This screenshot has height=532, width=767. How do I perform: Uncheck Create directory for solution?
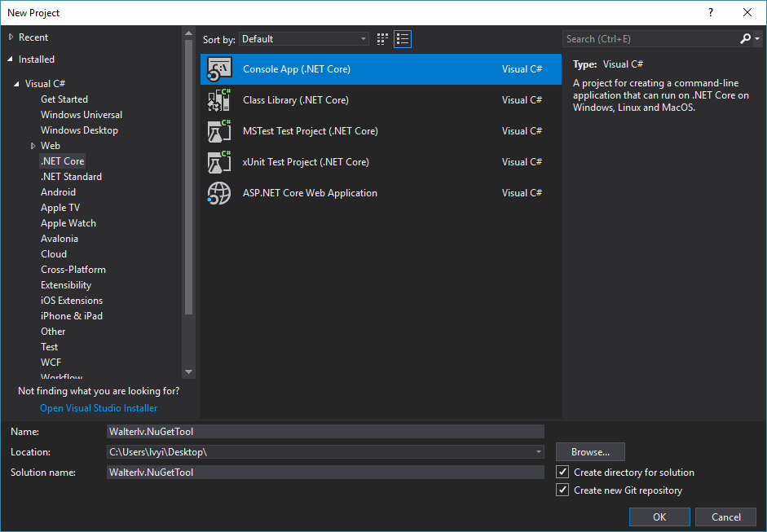click(x=562, y=473)
